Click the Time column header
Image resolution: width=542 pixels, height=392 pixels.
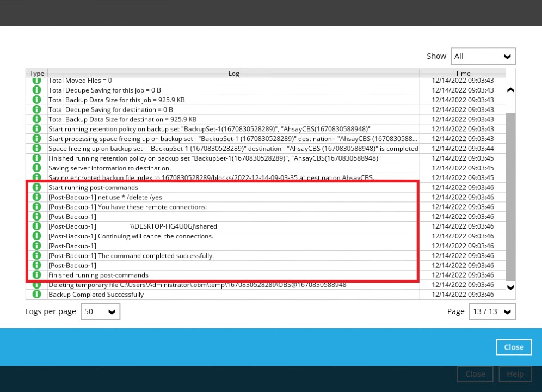point(463,73)
